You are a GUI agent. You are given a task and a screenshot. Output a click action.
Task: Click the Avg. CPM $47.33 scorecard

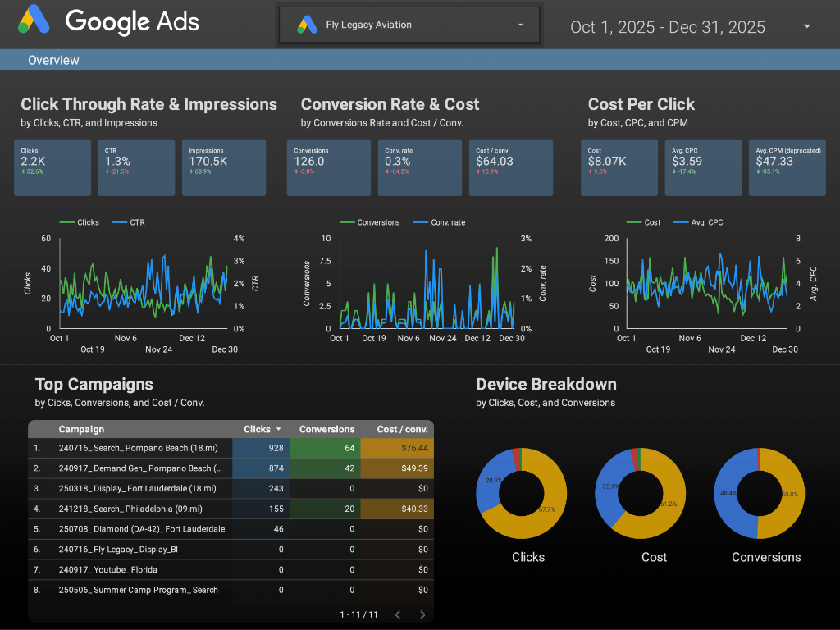point(787,167)
